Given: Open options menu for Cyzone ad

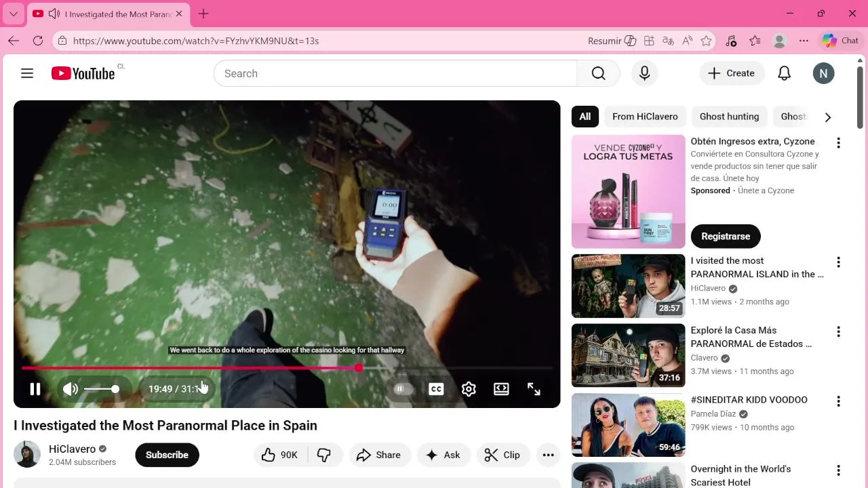Looking at the screenshot, I should tap(838, 143).
